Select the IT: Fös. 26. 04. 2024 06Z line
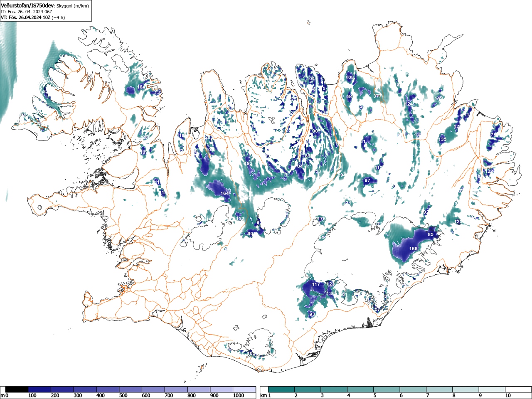The image size is (532, 399). pyautogui.click(x=27, y=12)
